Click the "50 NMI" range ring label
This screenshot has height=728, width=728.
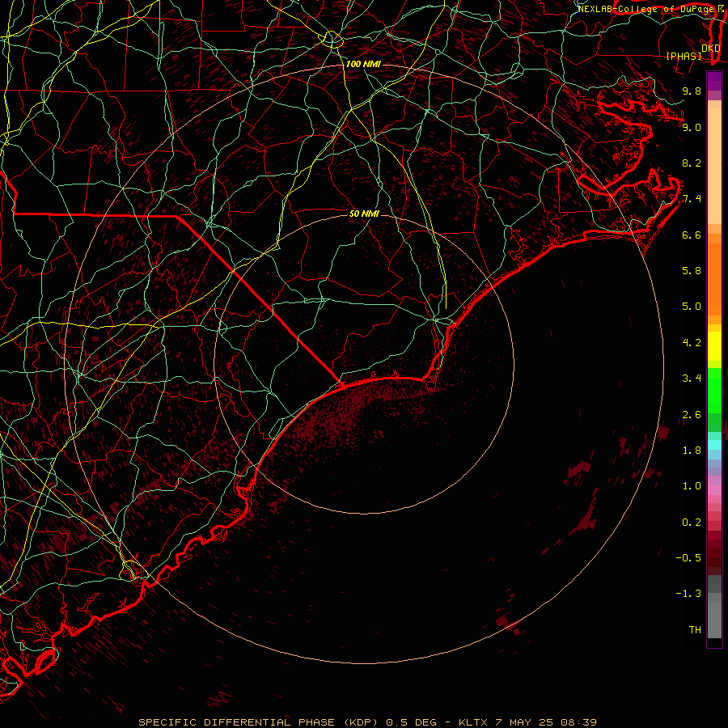click(x=364, y=214)
